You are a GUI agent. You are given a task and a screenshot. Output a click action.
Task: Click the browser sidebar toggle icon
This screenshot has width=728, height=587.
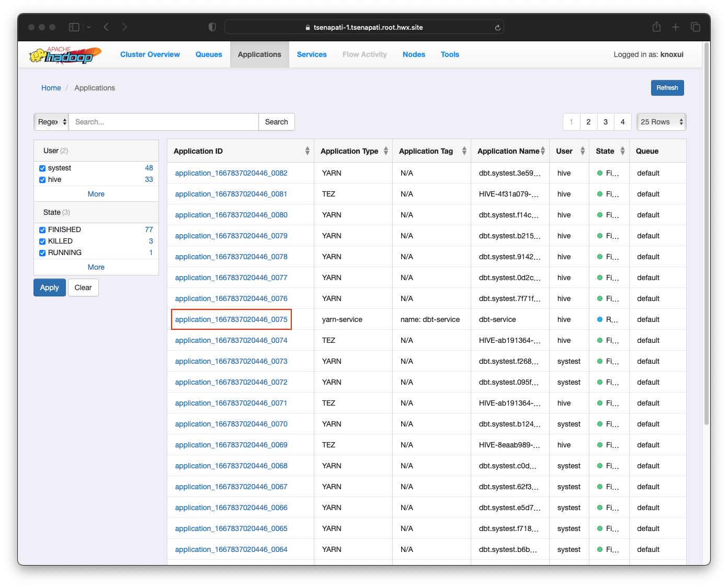coord(74,27)
